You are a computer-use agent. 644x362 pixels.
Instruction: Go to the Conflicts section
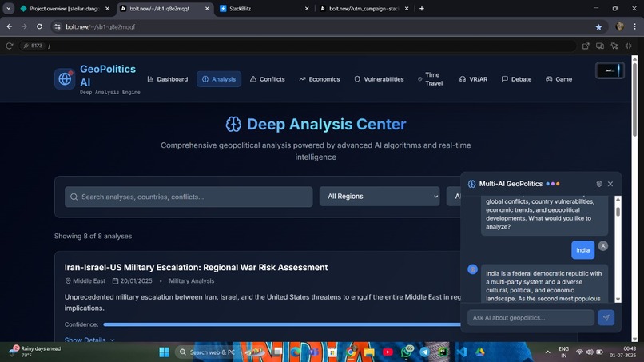[x=268, y=79]
